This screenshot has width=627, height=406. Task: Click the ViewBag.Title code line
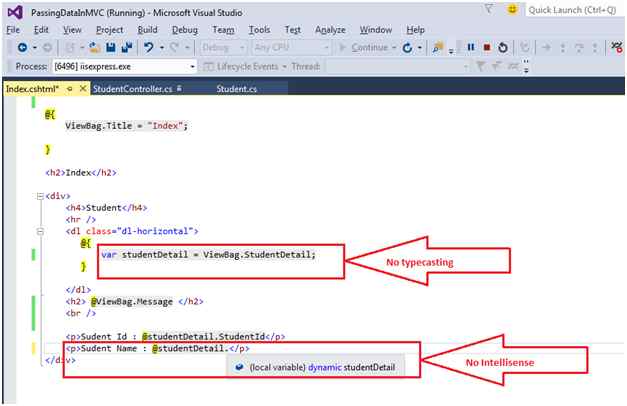click(x=126, y=126)
